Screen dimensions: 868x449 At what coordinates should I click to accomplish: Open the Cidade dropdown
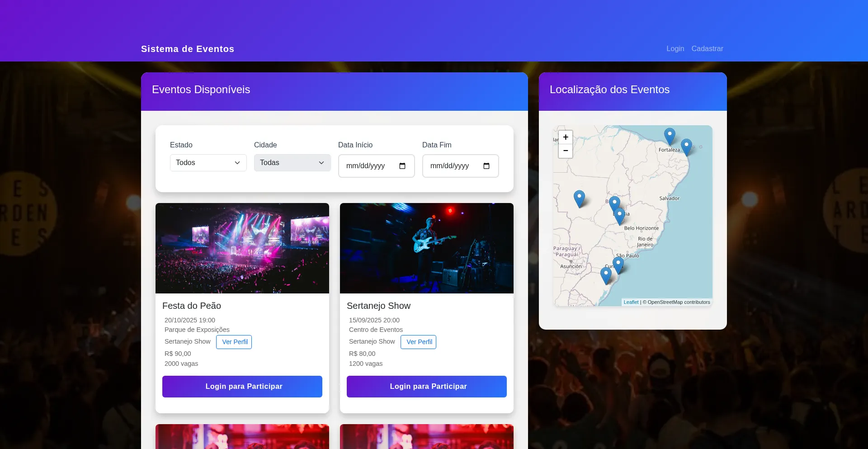click(x=292, y=163)
